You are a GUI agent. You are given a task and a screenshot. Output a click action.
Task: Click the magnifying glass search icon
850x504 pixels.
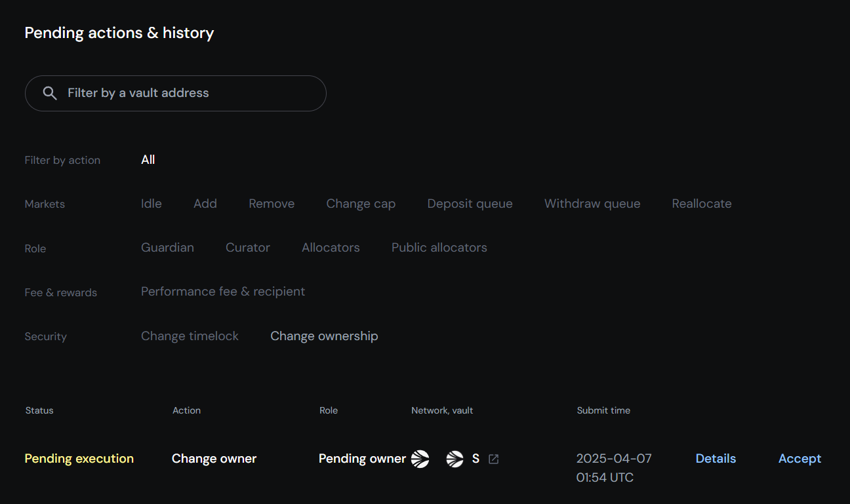click(50, 93)
